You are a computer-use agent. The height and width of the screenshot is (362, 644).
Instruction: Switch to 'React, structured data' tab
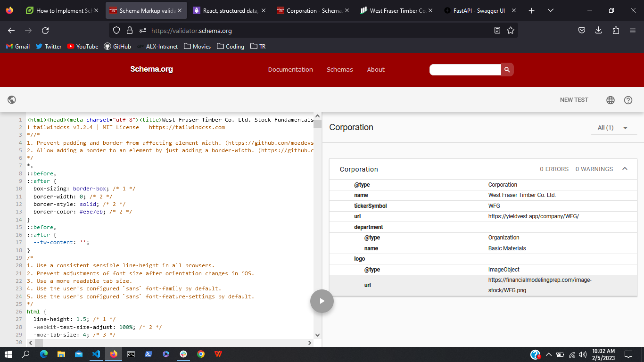[230, 10]
